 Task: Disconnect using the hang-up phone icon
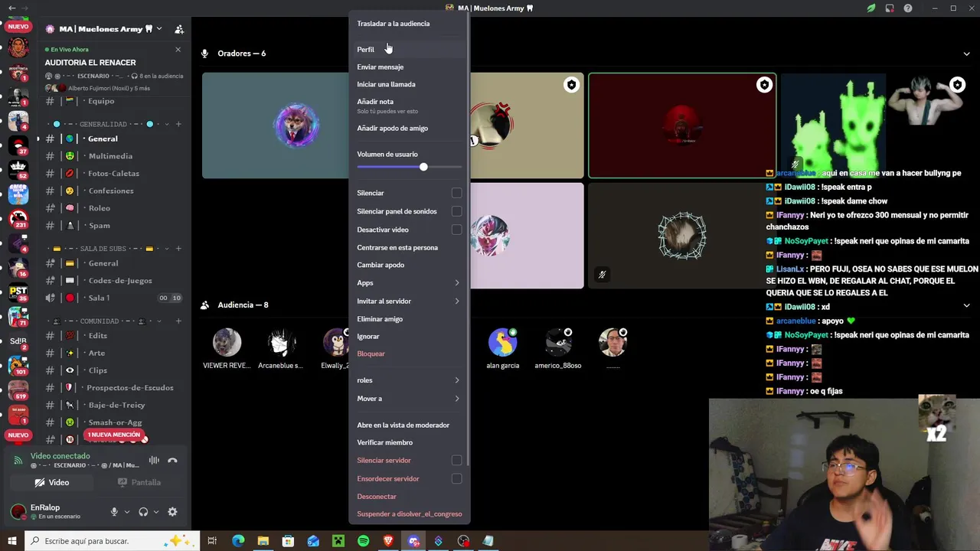tap(172, 461)
